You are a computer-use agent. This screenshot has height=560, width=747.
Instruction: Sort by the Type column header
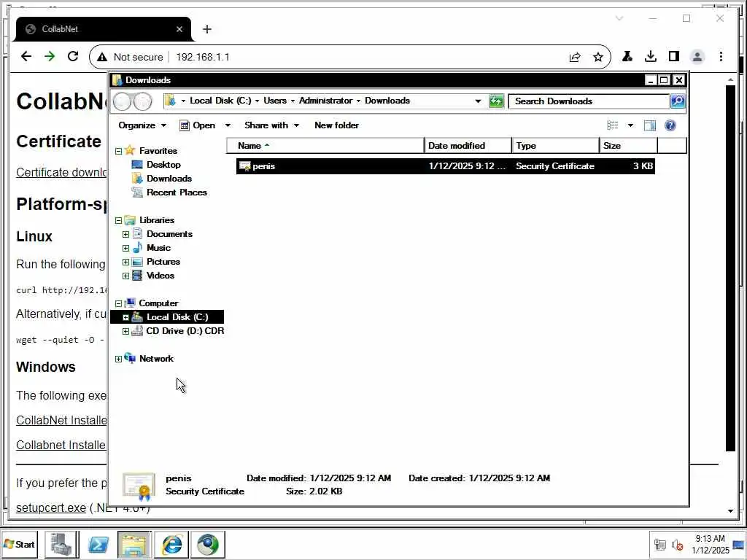(x=555, y=146)
